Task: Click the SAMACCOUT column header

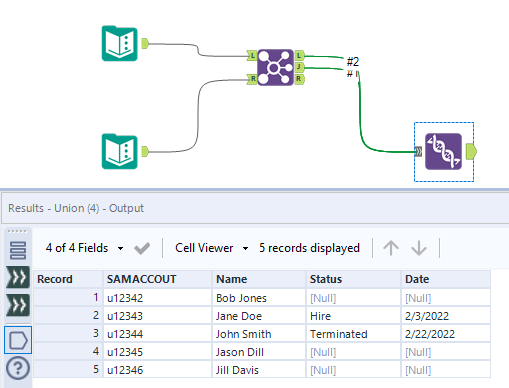Action: click(x=157, y=279)
